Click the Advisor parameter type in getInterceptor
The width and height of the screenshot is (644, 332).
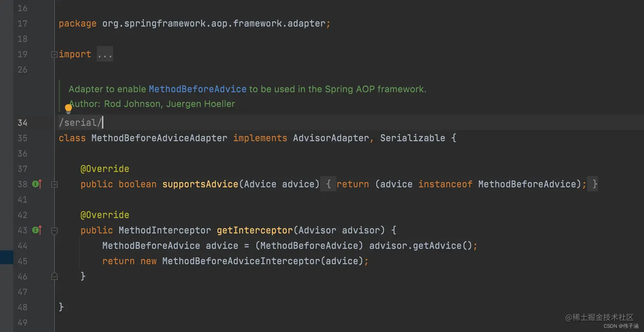[317, 230]
